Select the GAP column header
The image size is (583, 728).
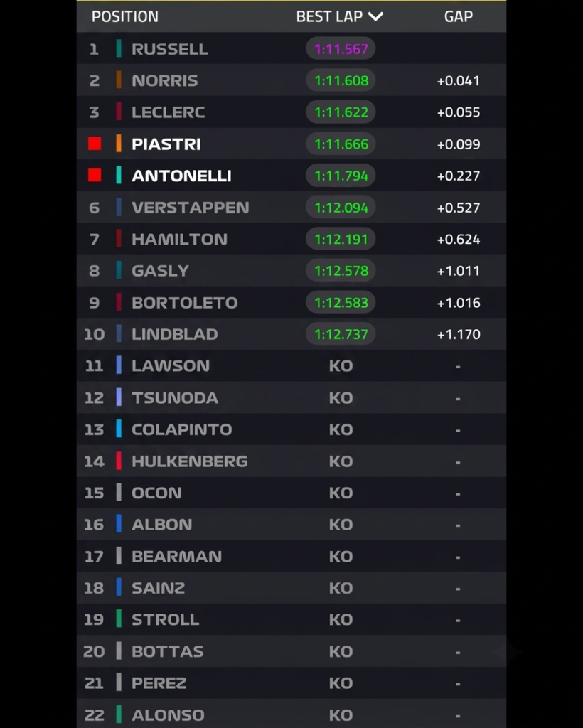click(x=458, y=17)
